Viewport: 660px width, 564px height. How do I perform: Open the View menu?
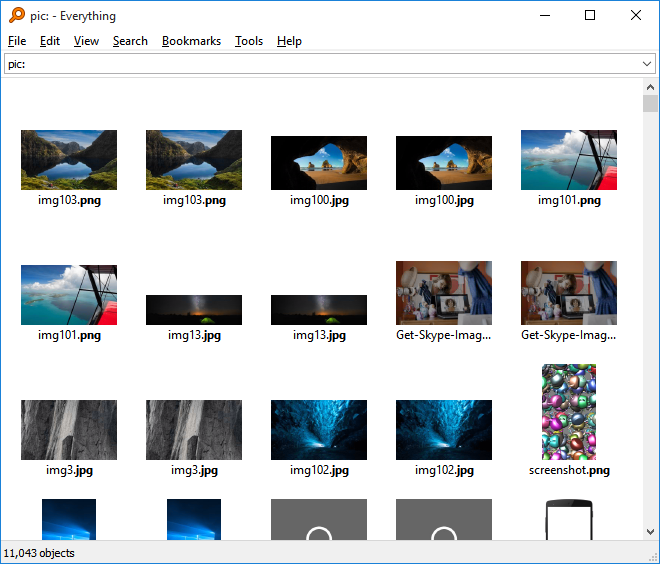86,41
